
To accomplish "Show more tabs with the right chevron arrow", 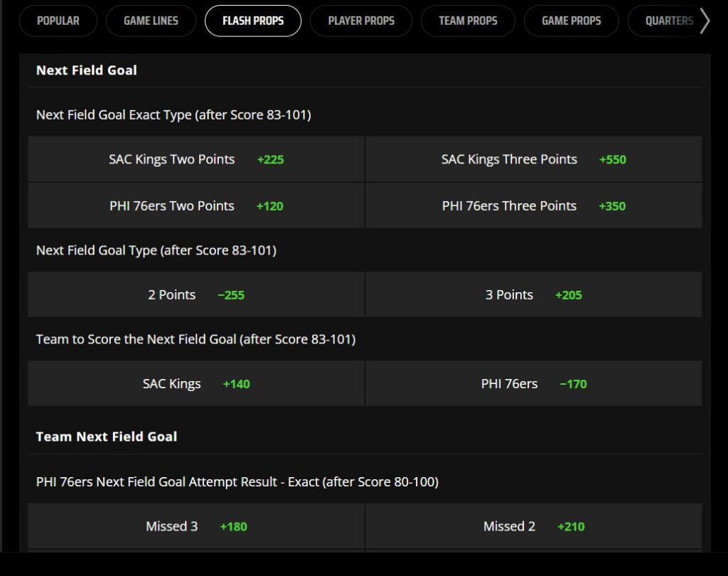I will click(705, 21).
